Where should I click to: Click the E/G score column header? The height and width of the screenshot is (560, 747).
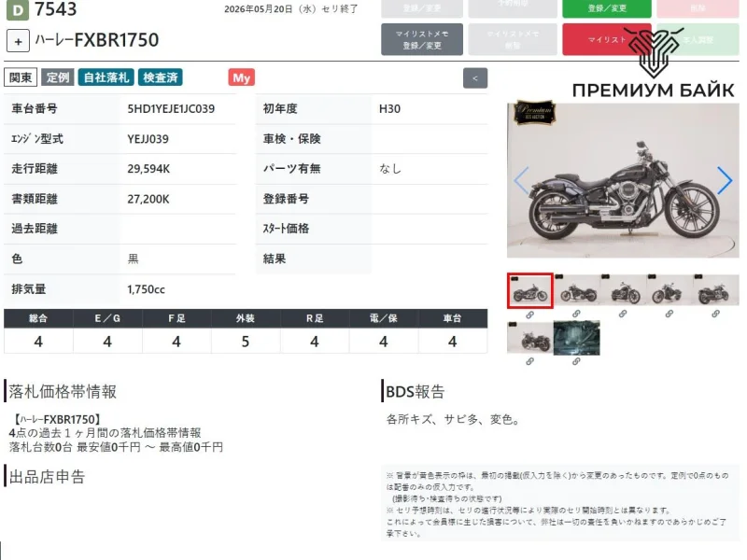tap(107, 318)
